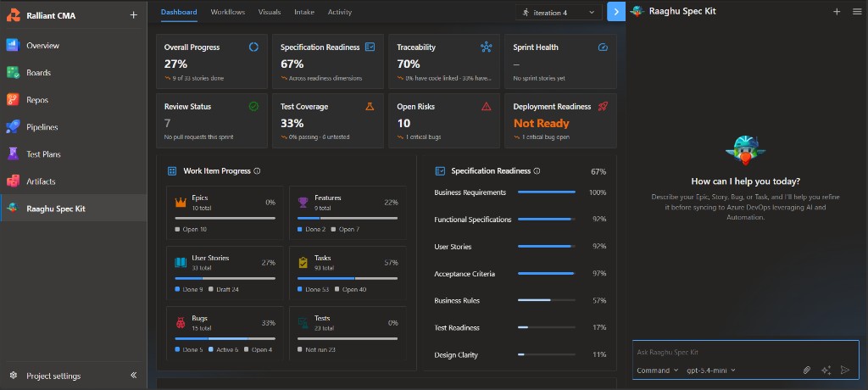Click the Specification Readiness panel info icon
Screen dimensions: 868x390
click(537, 171)
